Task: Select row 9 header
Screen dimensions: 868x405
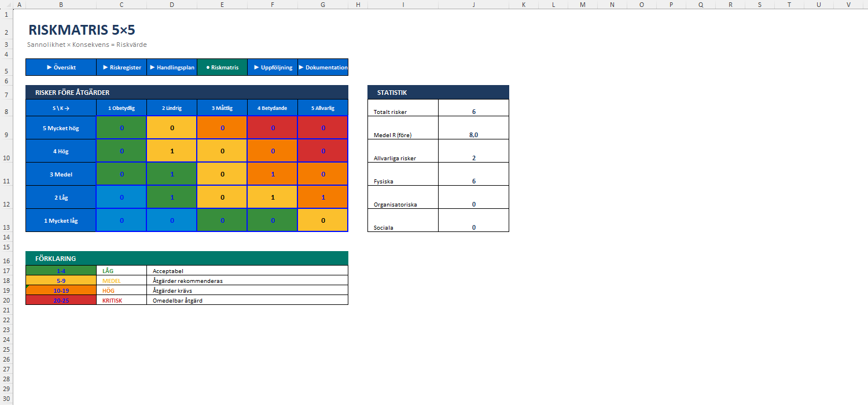Action: tap(6, 128)
